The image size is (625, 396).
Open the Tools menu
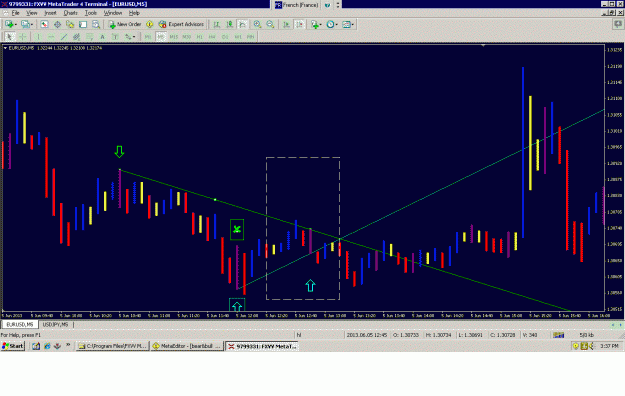(91, 13)
